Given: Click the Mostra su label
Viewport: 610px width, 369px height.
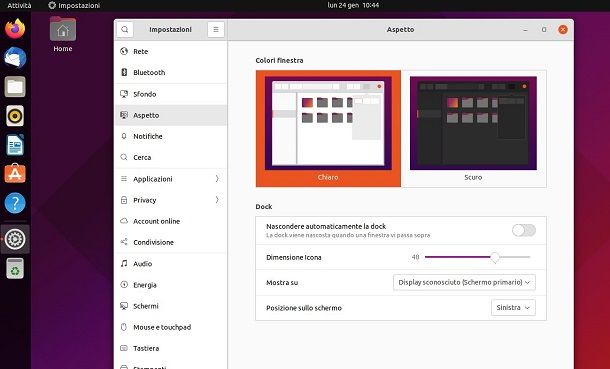Looking at the screenshot, I should click(x=282, y=283).
